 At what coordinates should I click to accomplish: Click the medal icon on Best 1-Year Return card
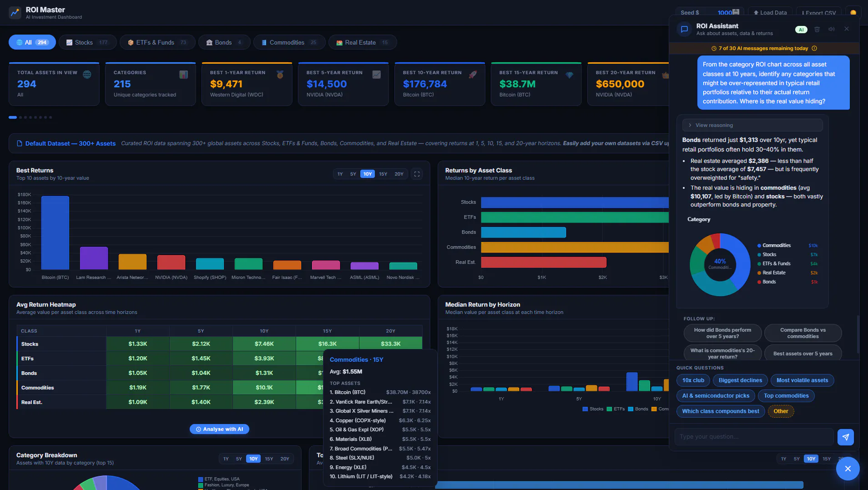(x=280, y=75)
